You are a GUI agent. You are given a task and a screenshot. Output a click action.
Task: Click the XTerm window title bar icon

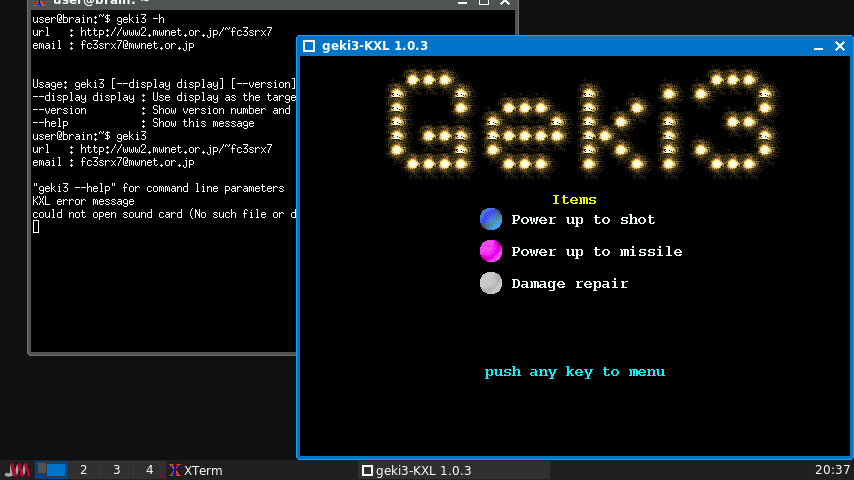point(39,3)
